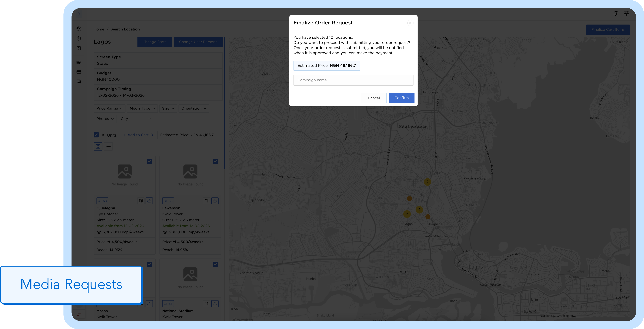Show Lawanson on map icon
Image resolution: width=644 pixels, height=329 pixels.
206,201
